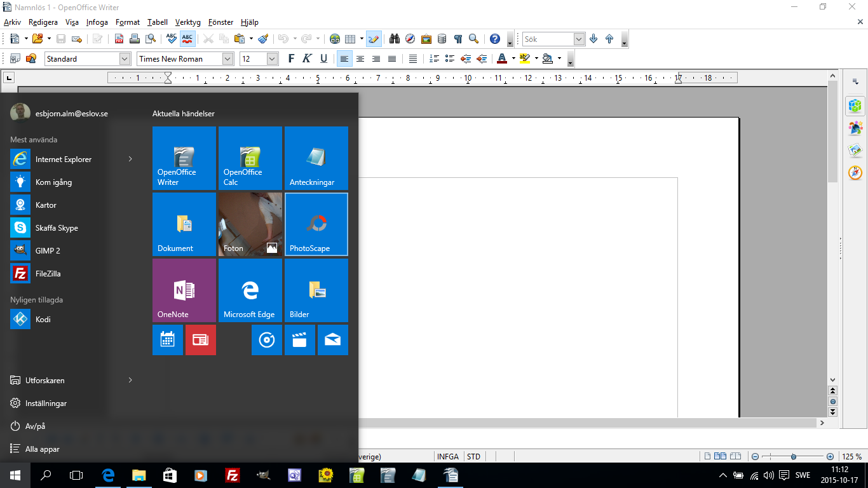Expand font color dropdown arrow
The width and height of the screenshot is (868, 488).
tap(513, 58)
